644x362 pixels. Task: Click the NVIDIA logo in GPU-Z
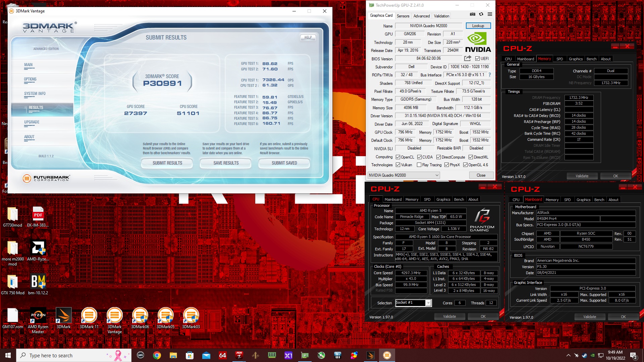click(x=478, y=43)
